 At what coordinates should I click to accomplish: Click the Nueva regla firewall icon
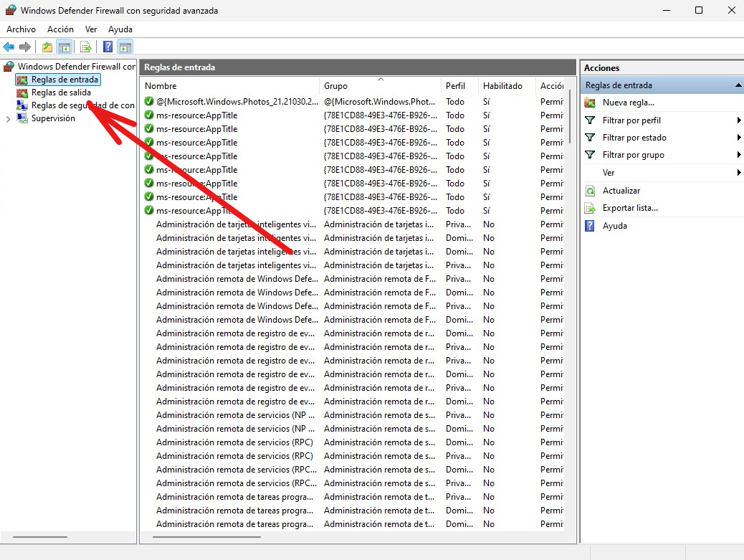tap(590, 103)
